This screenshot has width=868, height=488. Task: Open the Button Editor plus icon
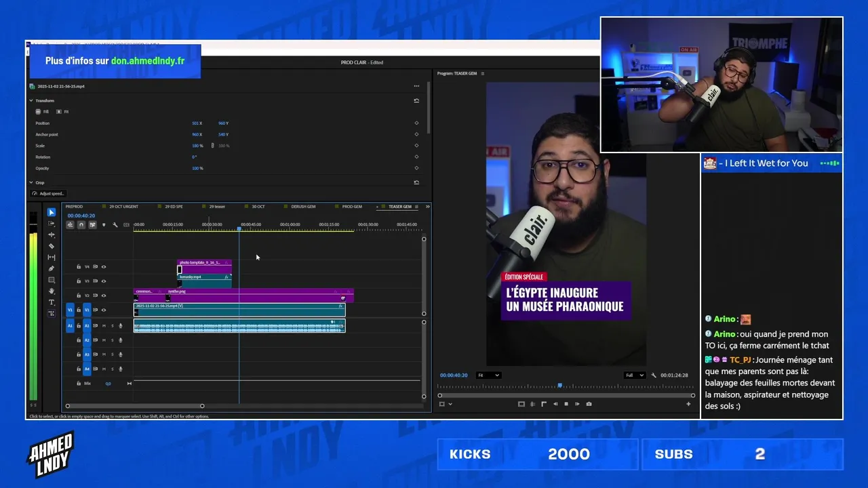click(688, 404)
